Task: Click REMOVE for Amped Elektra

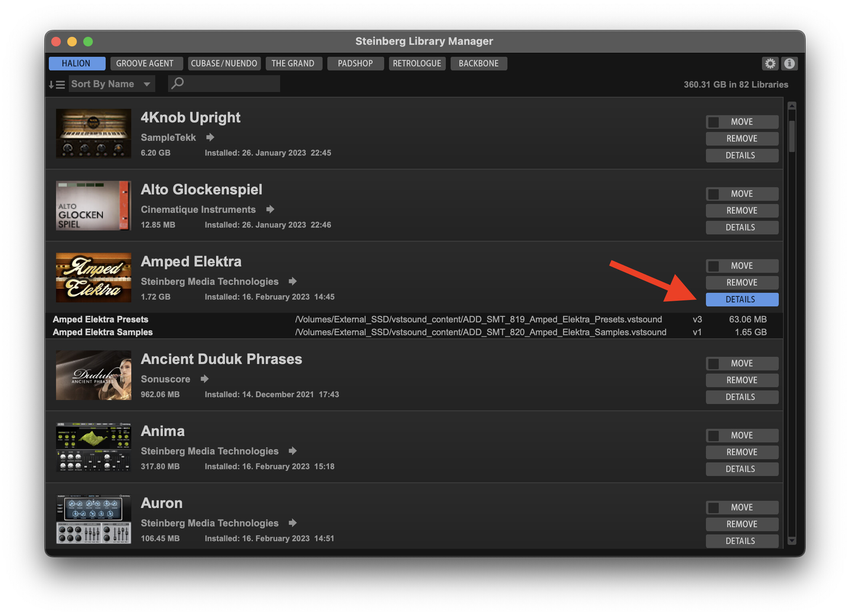Action: click(x=742, y=283)
